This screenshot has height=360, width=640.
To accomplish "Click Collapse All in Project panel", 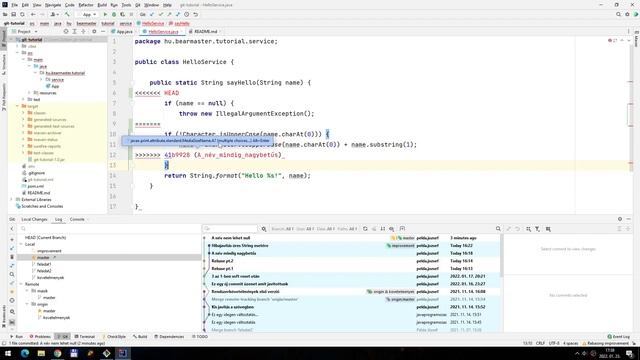I will [x=83, y=31].
